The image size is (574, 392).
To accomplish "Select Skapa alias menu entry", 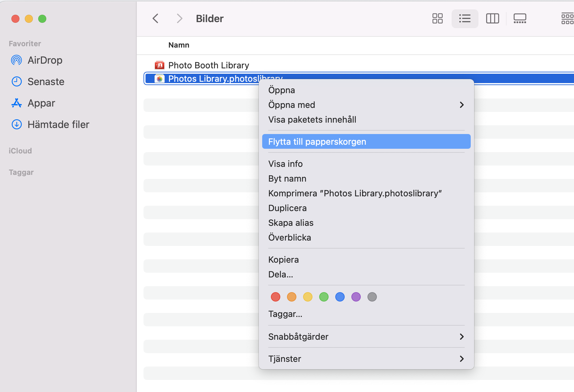I will (x=366, y=223).
